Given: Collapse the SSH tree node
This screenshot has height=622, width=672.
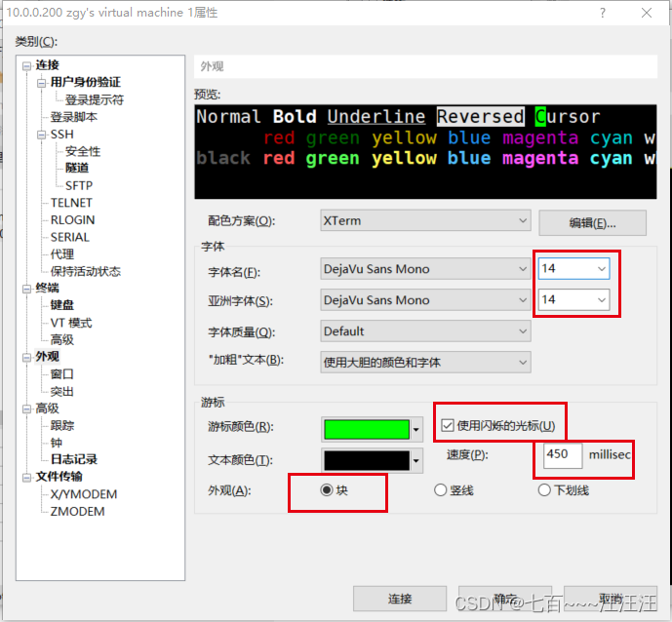Looking at the screenshot, I should click(x=41, y=135).
